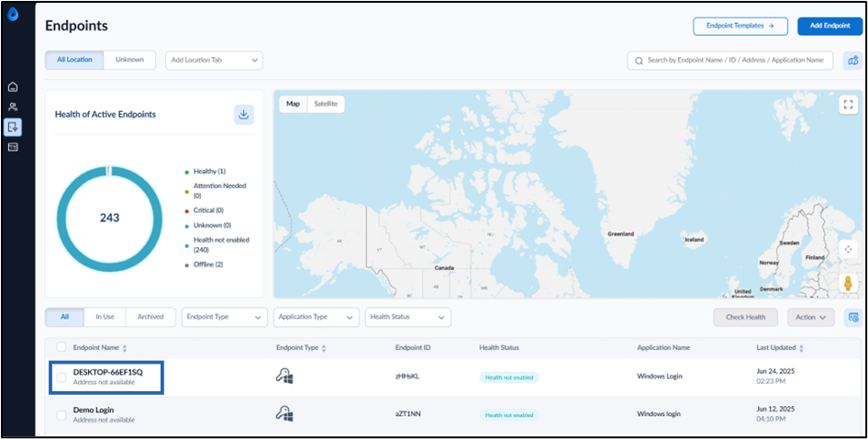Click the green Healthy (1) legend dot
The width and height of the screenshot is (868, 439).
pyautogui.click(x=186, y=172)
